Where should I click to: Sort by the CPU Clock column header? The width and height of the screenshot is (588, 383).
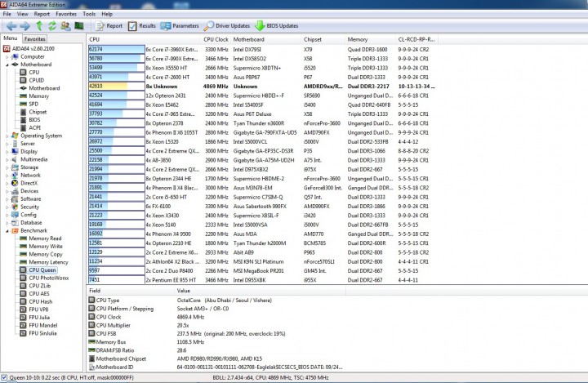tap(216, 39)
